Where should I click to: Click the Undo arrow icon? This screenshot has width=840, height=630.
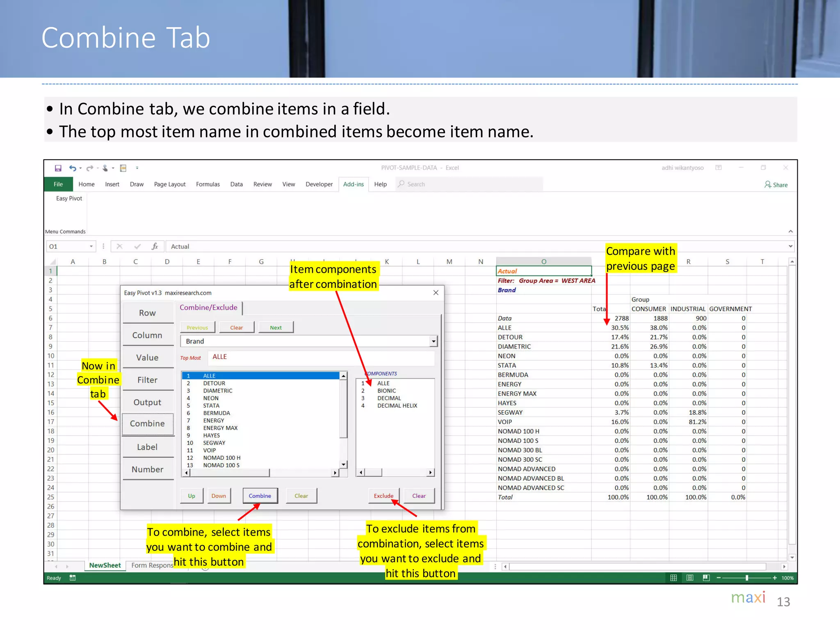[73, 168]
